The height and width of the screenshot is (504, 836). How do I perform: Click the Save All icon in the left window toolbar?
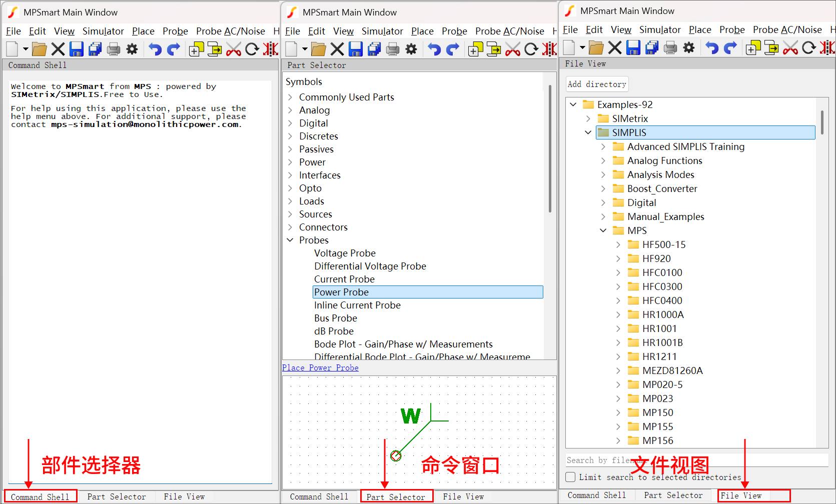[95, 49]
